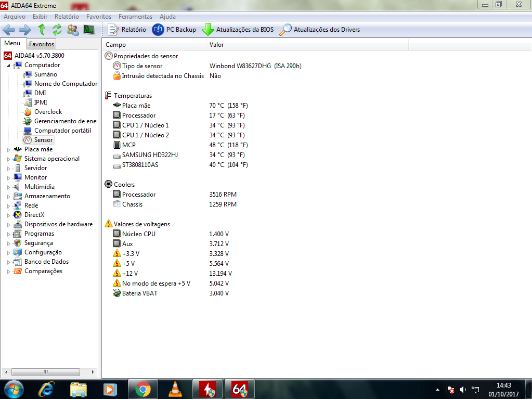Expand the DirectX tree node

coord(8,215)
